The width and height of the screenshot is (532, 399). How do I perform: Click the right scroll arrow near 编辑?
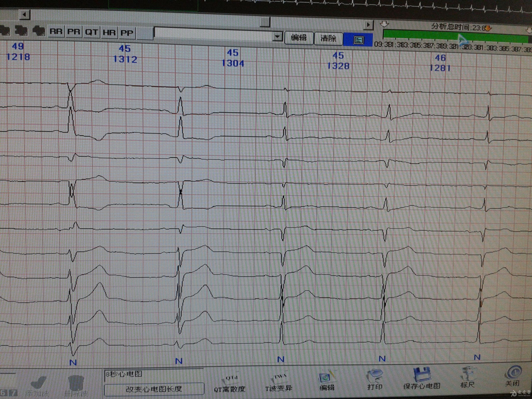point(368,25)
